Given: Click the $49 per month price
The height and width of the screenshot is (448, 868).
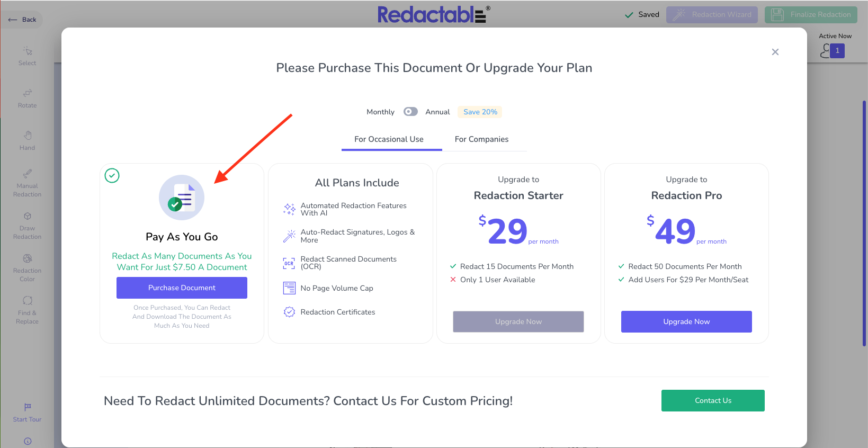Looking at the screenshot, I should coord(686,230).
